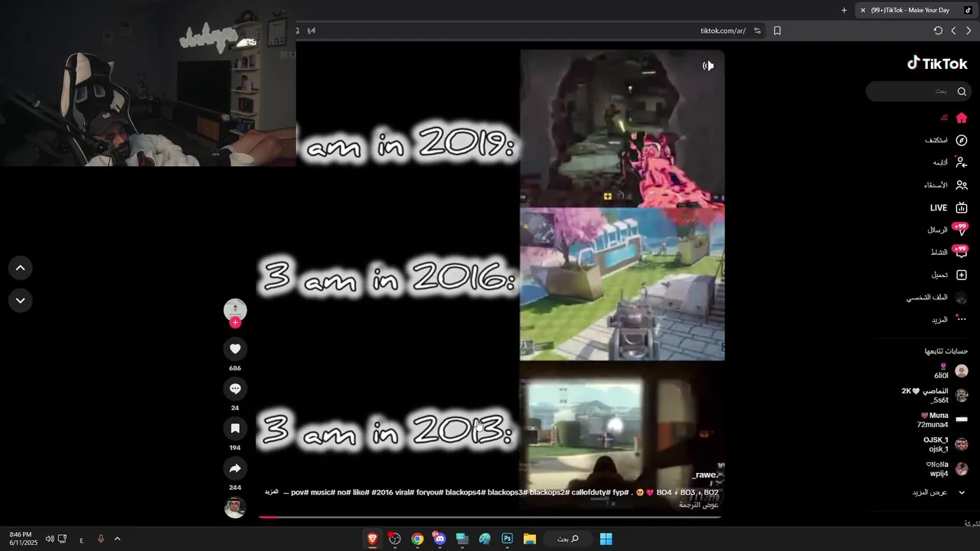Viewport: 980px width, 551px height.
Task: Focus the TikTok search field
Action: tap(919, 91)
